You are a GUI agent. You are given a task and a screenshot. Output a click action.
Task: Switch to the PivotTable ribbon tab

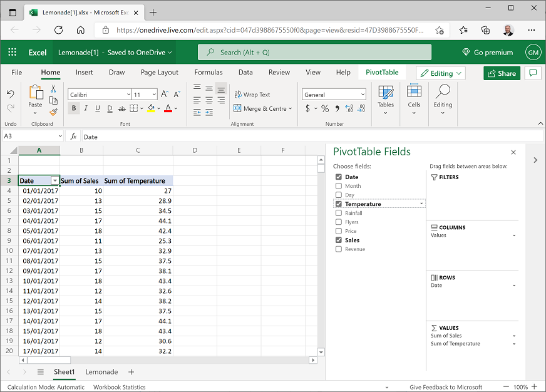pos(382,72)
